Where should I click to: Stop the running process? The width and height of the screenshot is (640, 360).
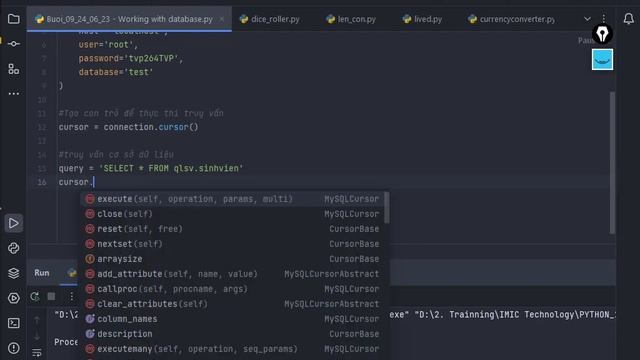coord(51,296)
